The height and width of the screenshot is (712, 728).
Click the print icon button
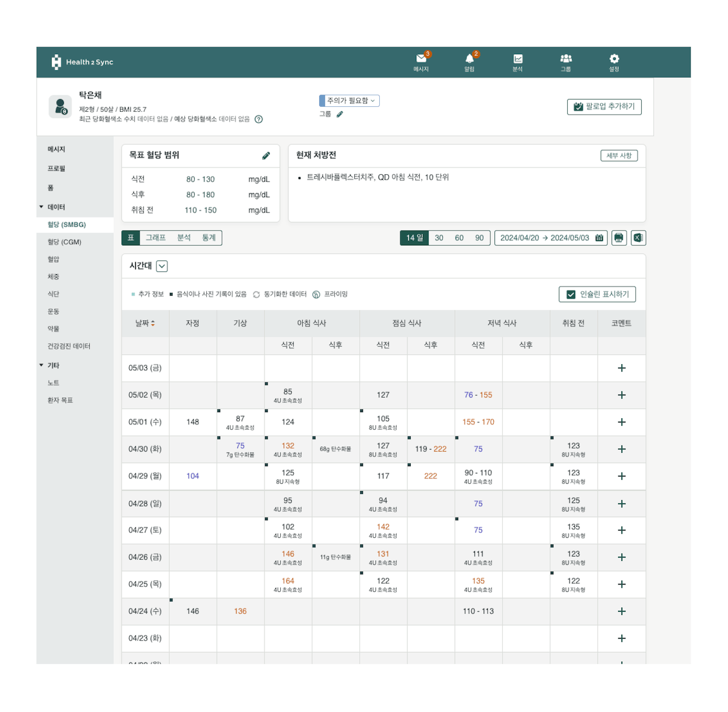coord(618,238)
